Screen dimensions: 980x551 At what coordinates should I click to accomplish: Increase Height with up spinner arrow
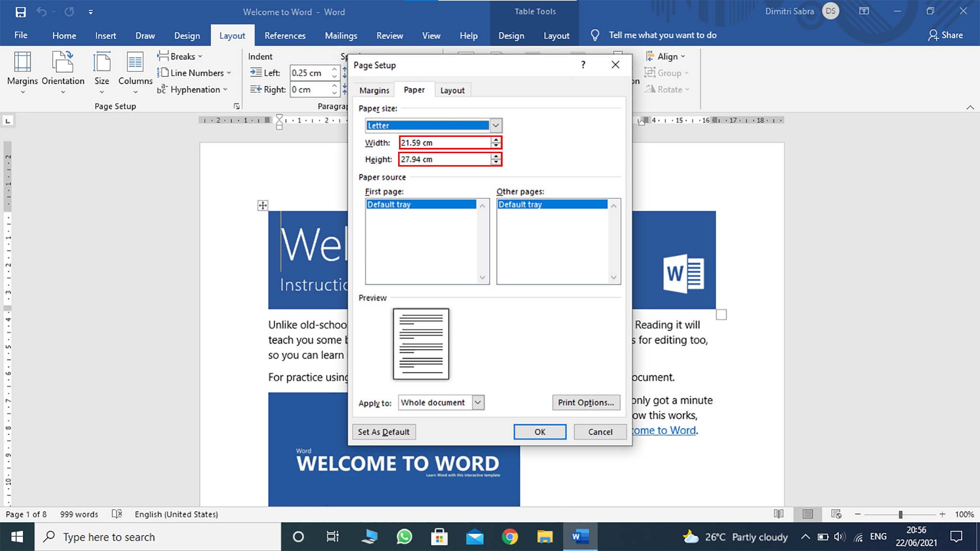tap(496, 156)
